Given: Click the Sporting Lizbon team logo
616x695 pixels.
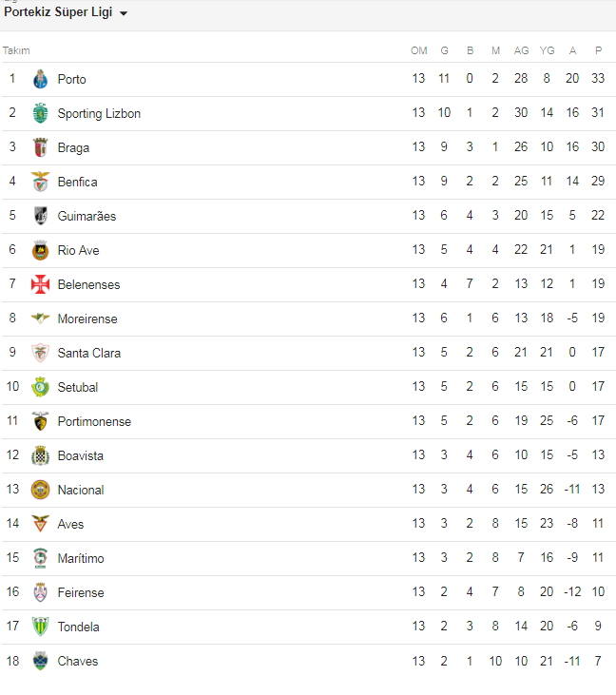Looking at the screenshot, I should 40,113.
